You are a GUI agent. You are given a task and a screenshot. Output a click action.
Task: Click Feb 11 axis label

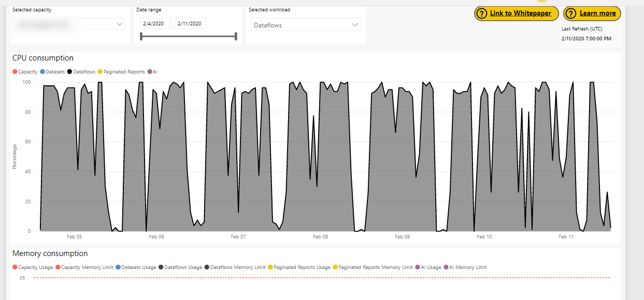point(566,237)
